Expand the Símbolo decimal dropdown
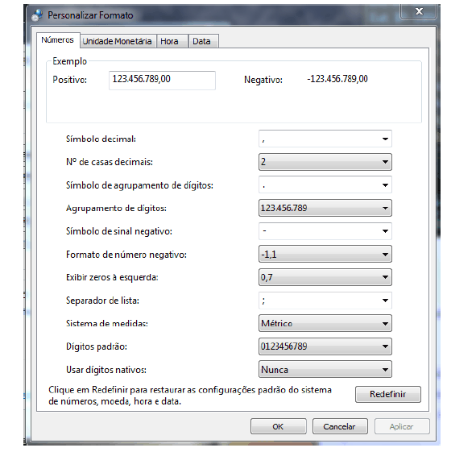This screenshot has height=452, width=476. coord(325,139)
